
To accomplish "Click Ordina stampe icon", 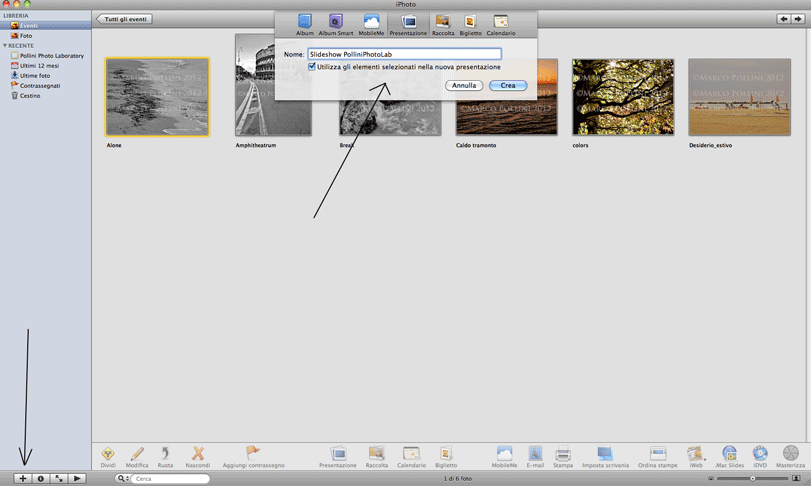I will [657, 457].
